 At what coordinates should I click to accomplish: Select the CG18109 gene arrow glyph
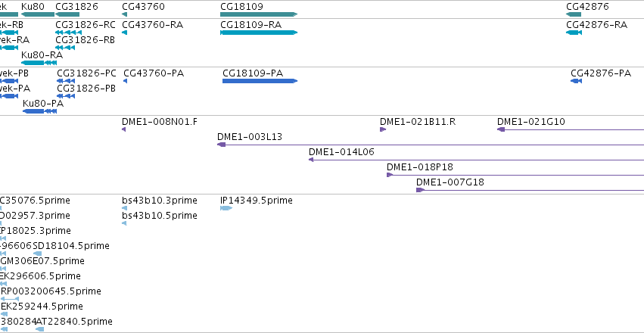pyautogui.click(x=259, y=14)
